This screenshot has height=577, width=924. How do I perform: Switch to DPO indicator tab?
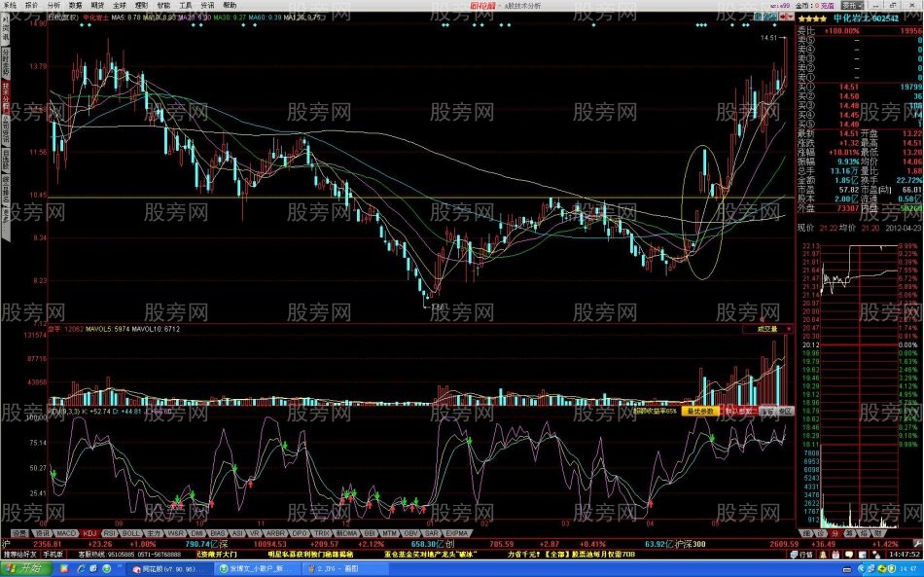(300, 533)
